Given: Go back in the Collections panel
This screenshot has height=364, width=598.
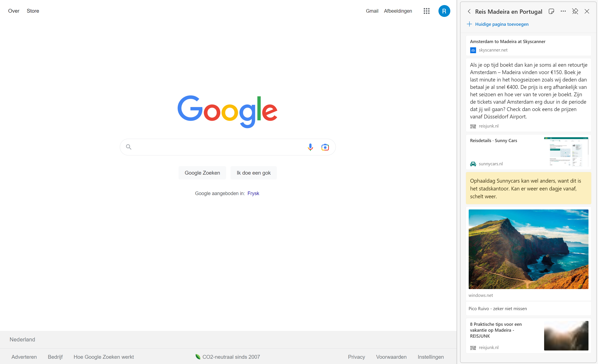Looking at the screenshot, I should tap(469, 11).
